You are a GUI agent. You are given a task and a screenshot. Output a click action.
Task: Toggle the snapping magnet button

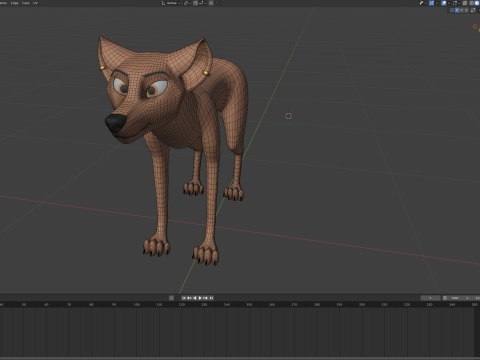(x=195, y=3)
